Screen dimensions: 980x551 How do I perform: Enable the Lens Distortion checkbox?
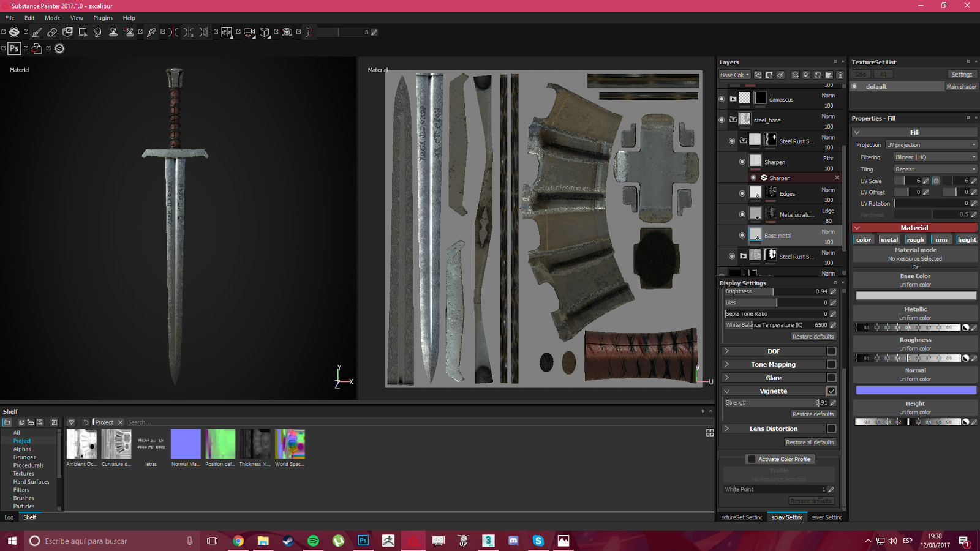[831, 429]
